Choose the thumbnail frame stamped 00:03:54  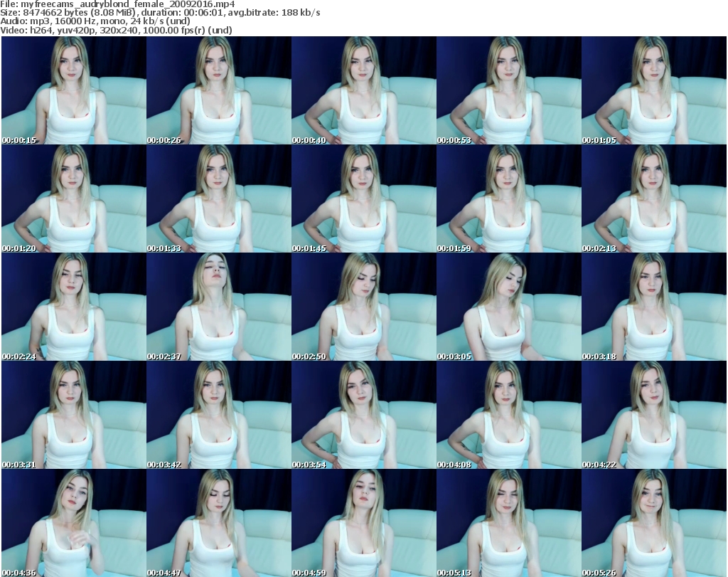click(x=363, y=415)
